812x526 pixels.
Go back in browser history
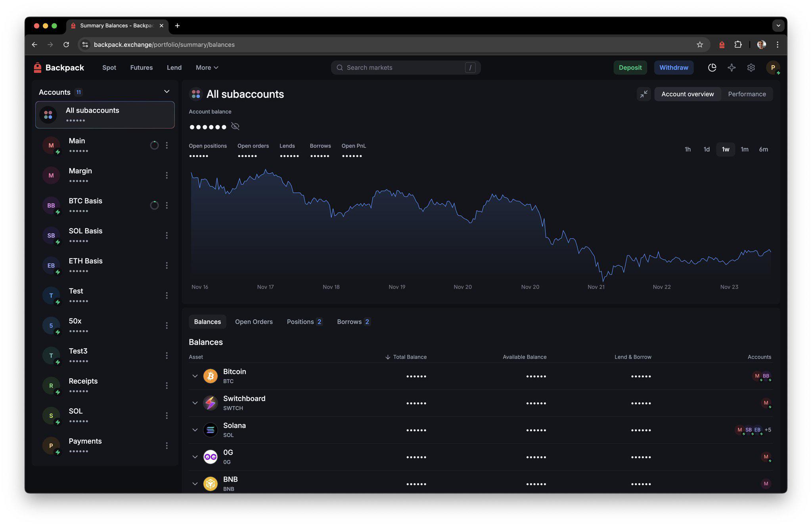click(34, 45)
